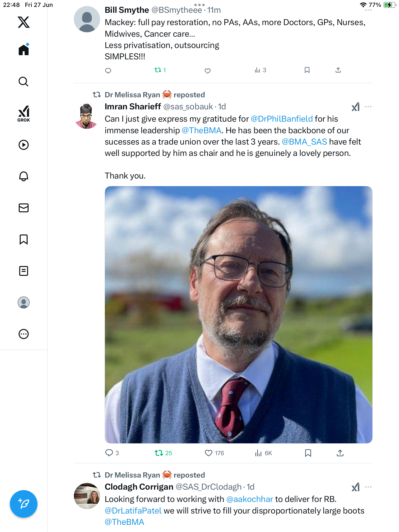Viewport: 399px width, 532px height.
Task: Open Bookmarks in the sidebar
Action: (24, 239)
